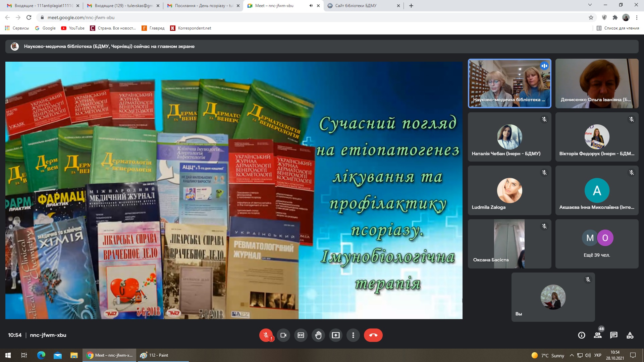The image size is (644, 362).
Task: Open 112 - Paint from taskbar
Action: pos(155,355)
